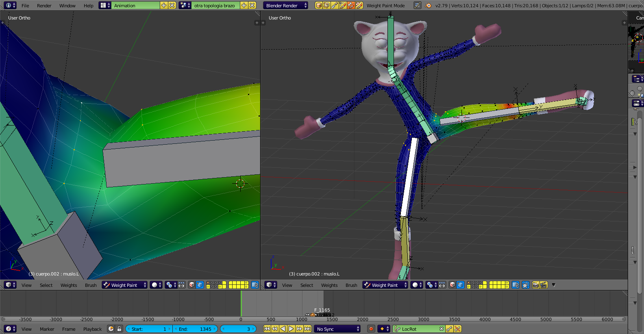Jump to next keyframe
Image resolution: width=644 pixels, height=334 pixels.
click(x=300, y=329)
